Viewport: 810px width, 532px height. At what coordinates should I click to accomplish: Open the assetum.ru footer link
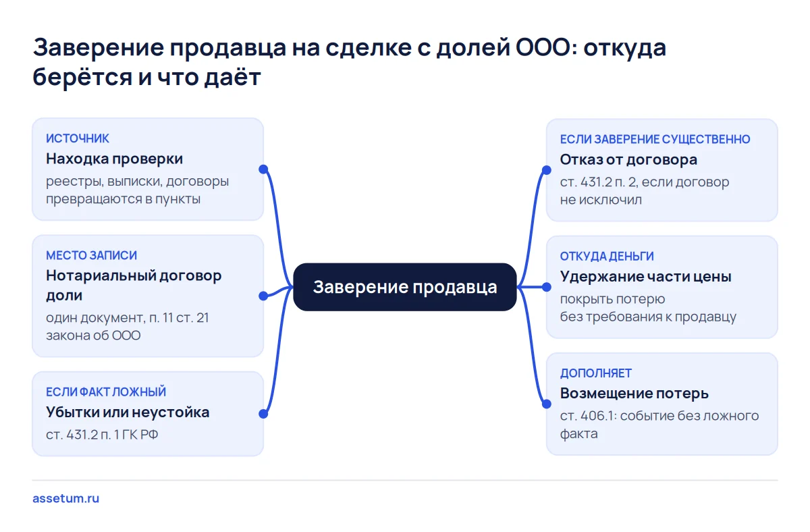(x=66, y=499)
